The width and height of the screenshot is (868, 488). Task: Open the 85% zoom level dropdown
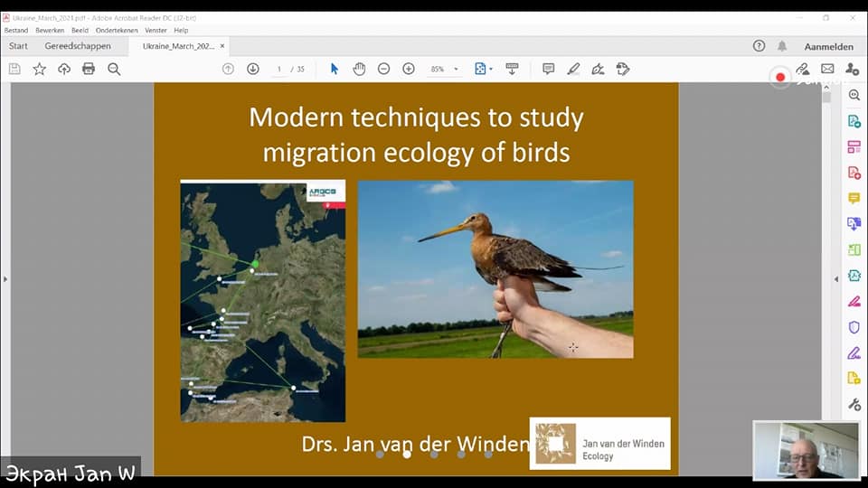click(456, 69)
